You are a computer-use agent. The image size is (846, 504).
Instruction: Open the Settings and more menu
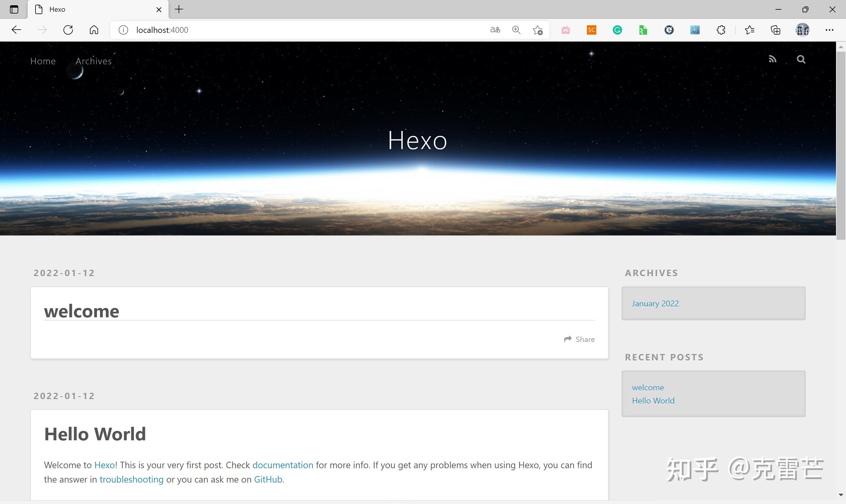(x=829, y=30)
